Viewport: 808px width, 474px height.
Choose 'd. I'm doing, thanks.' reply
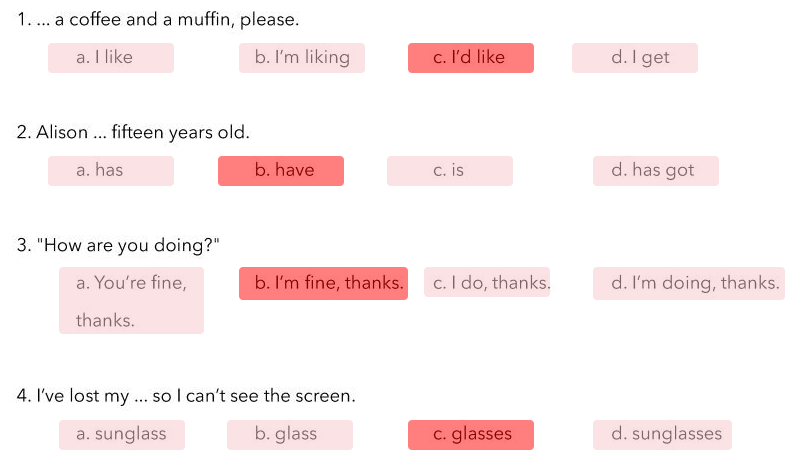pyautogui.click(x=688, y=283)
